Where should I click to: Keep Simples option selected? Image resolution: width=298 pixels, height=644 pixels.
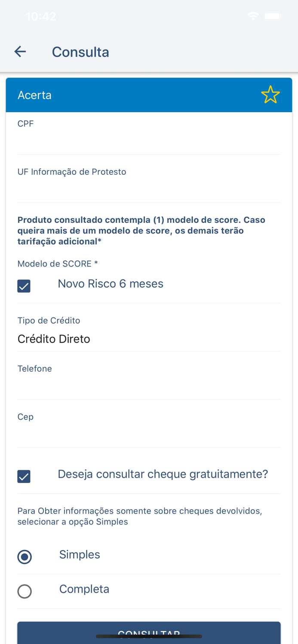tap(25, 557)
